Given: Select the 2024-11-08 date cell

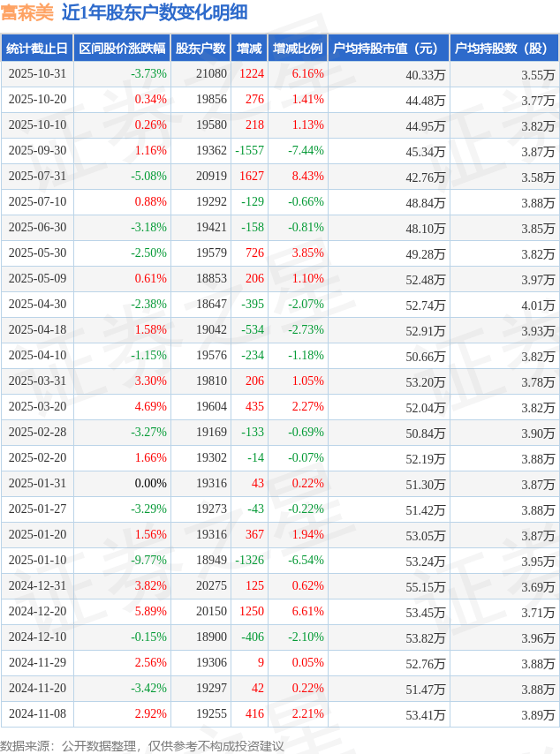Looking at the screenshot, I should pos(37,714).
